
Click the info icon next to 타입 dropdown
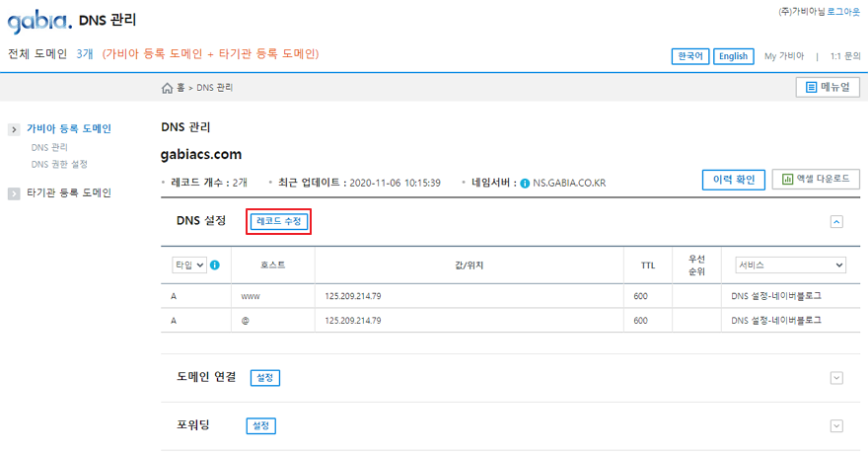click(215, 265)
